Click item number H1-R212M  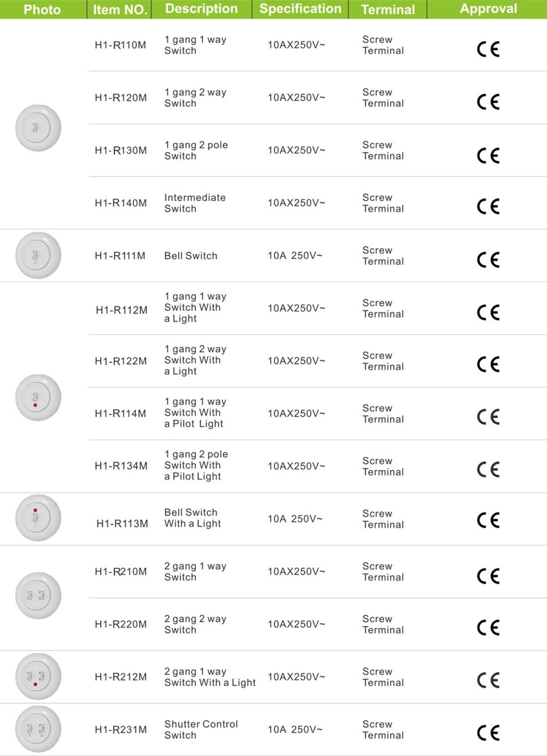pos(121,677)
